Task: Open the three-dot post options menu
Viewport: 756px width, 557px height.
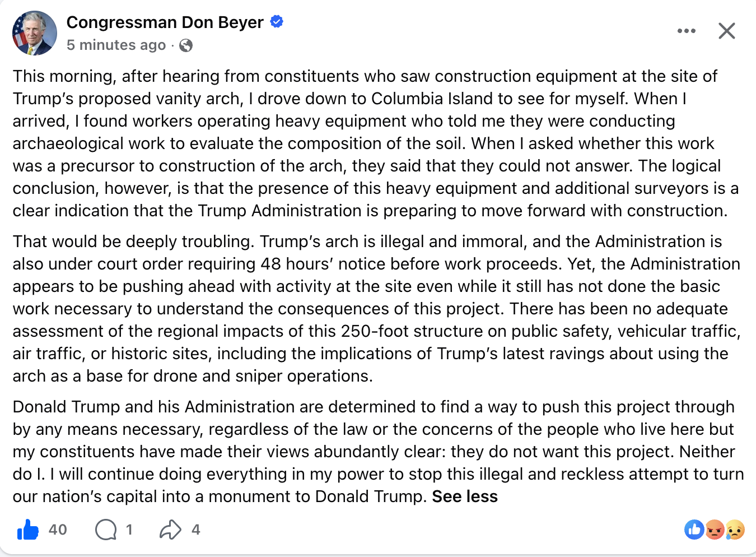Action: click(686, 31)
